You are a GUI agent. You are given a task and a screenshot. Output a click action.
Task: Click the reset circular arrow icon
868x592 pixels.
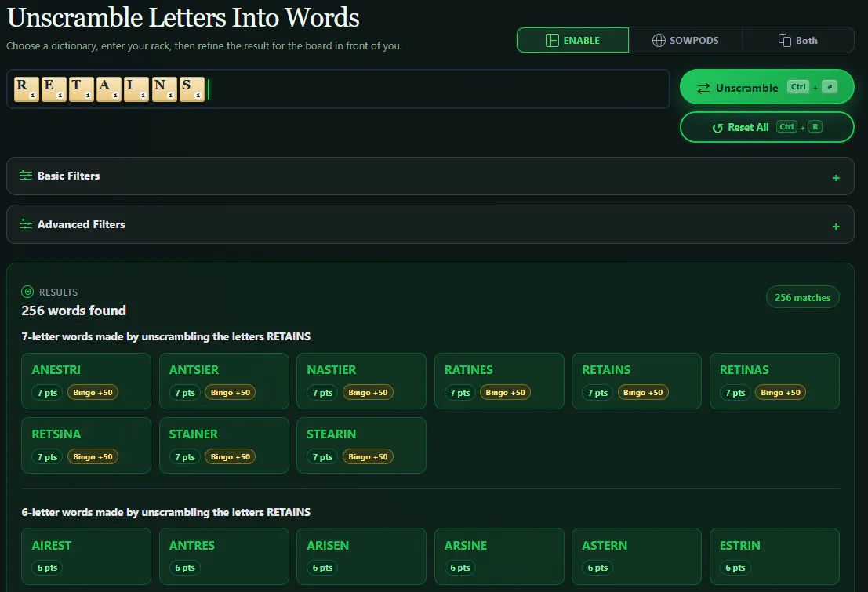pyautogui.click(x=717, y=128)
